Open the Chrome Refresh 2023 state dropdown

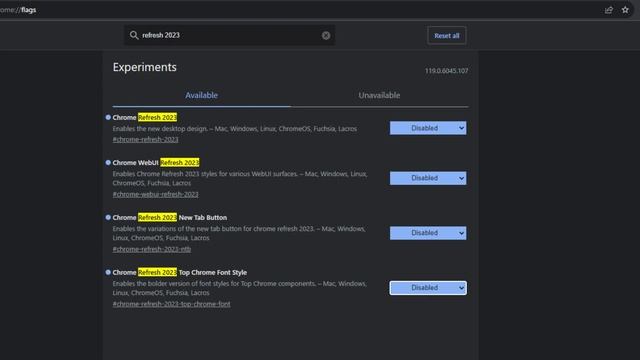pos(428,128)
